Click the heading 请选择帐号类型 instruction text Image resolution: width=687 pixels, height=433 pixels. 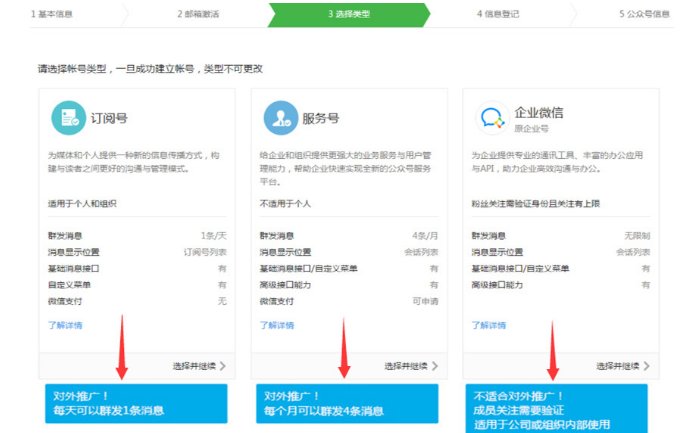tap(150, 69)
